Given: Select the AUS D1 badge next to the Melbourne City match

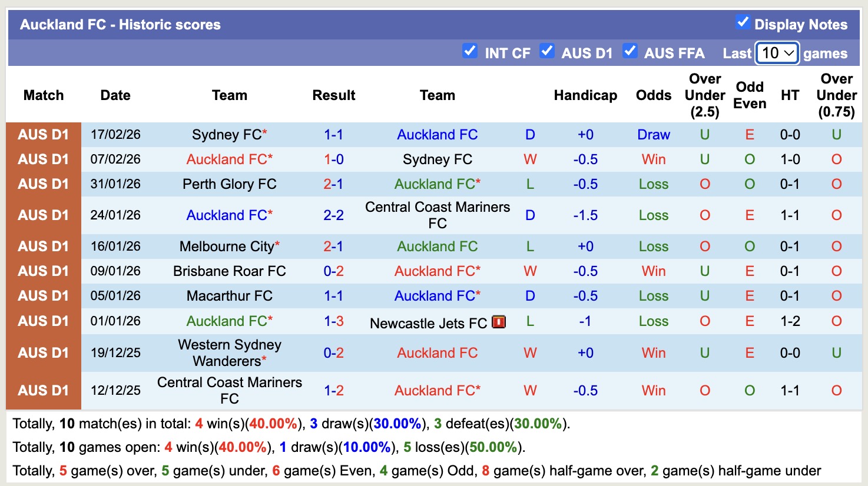Looking at the screenshot, I should (44, 246).
